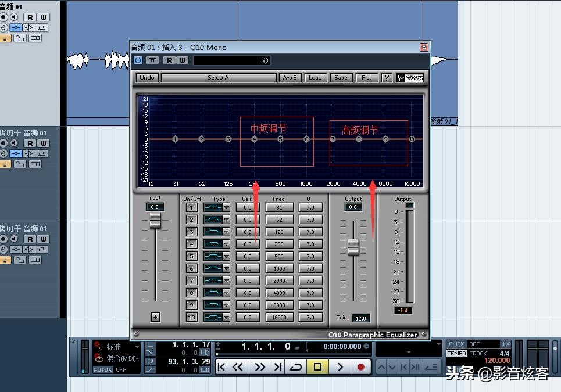This screenshot has width=561, height=392.
Task: Toggle inserts state icon on 音频 01
Action: 16,27
